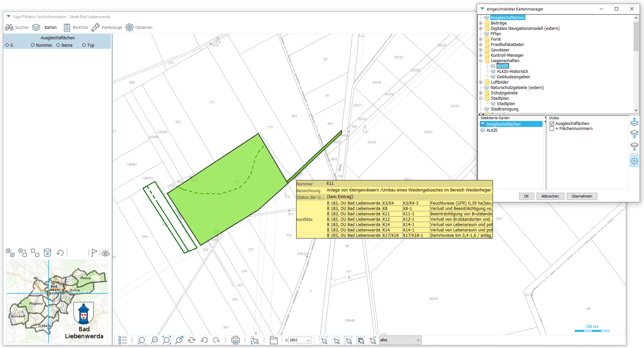644x348 pixels.
Task: Select the Nummer radio button
Action: [x=33, y=45]
